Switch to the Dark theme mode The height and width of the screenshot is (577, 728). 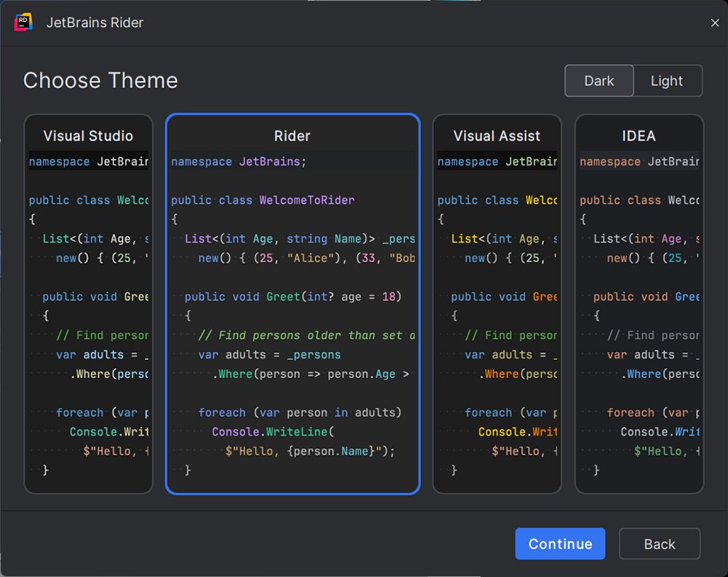pos(598,81)
